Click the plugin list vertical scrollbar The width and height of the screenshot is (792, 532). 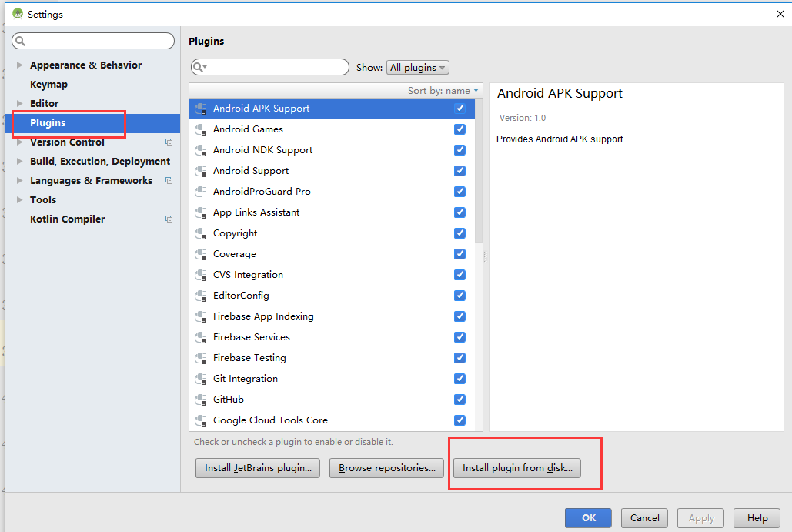tap(479, 170)
